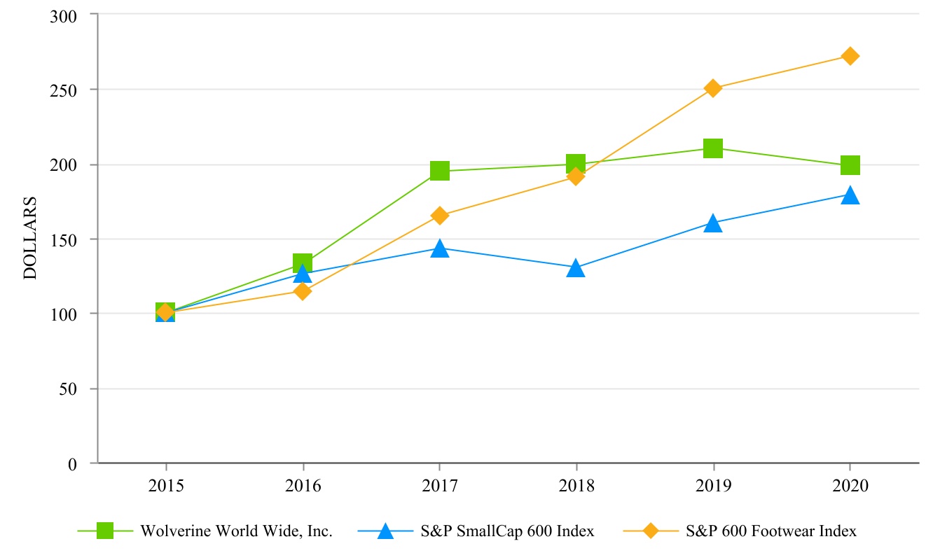Screen dimensions: 933x560
Task: Select the Footwear Index diamond at 2020
Action: (850, 56)
